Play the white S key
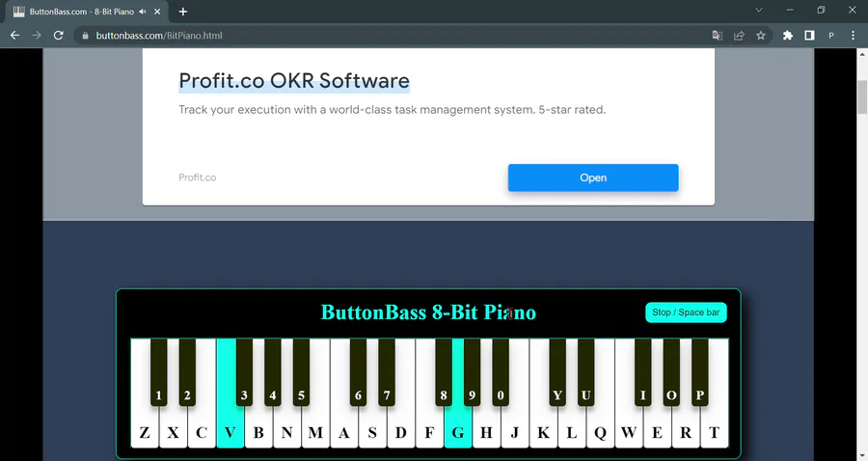The image size is (868, 461). point(372,433)
